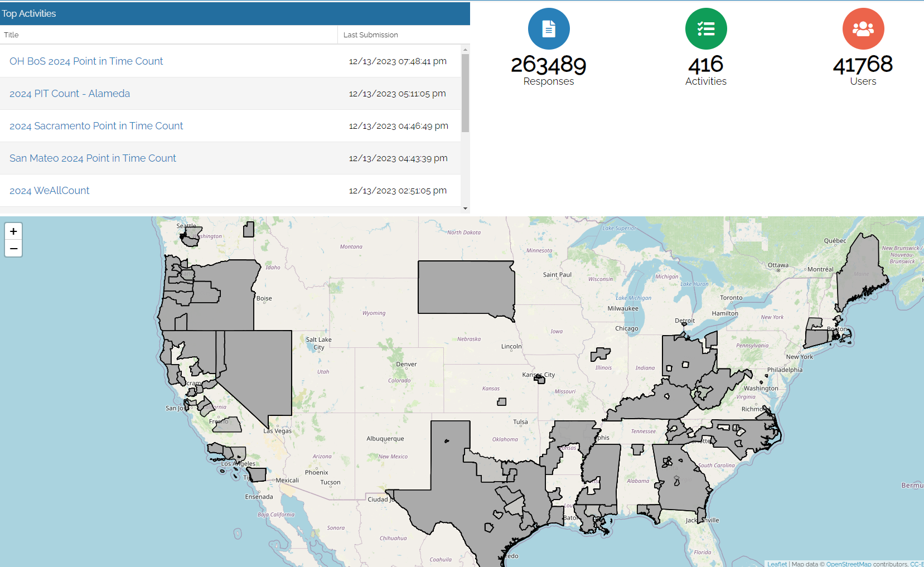The height and width of the screenshot is (567, 924).
Task: Open the 2024 WeAllCount activity
Action: click(49, 190)
